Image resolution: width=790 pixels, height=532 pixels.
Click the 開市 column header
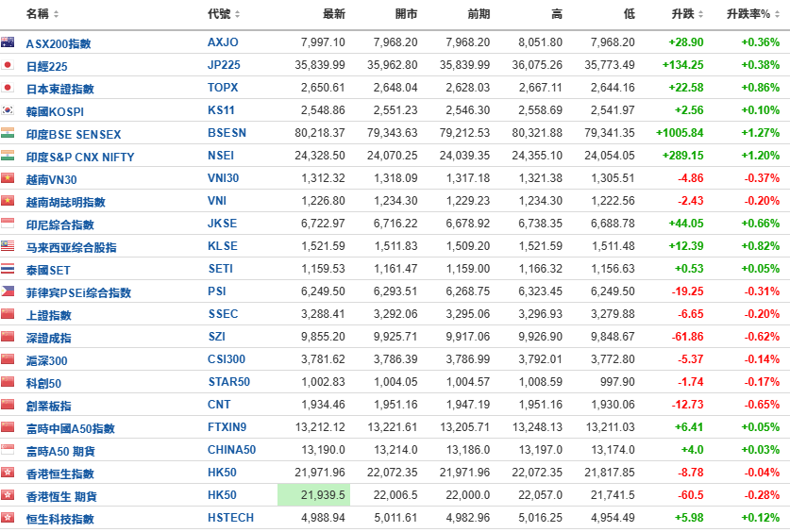click(407, 14)
